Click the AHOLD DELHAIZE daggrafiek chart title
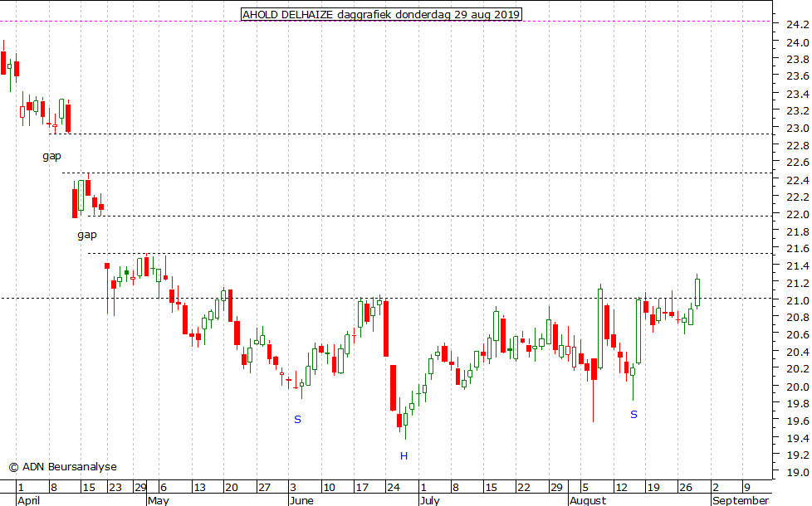 point(381,14)
